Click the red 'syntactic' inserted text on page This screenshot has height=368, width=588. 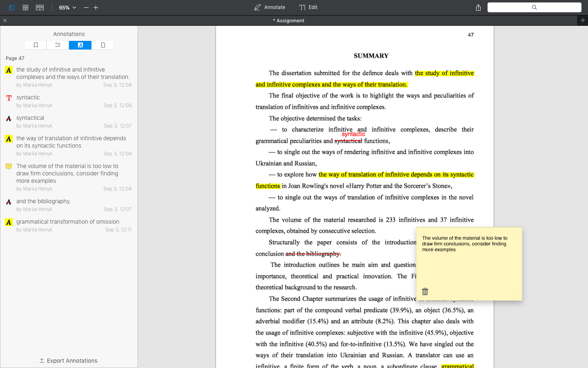pyautogui.click(x=354, y=134)
